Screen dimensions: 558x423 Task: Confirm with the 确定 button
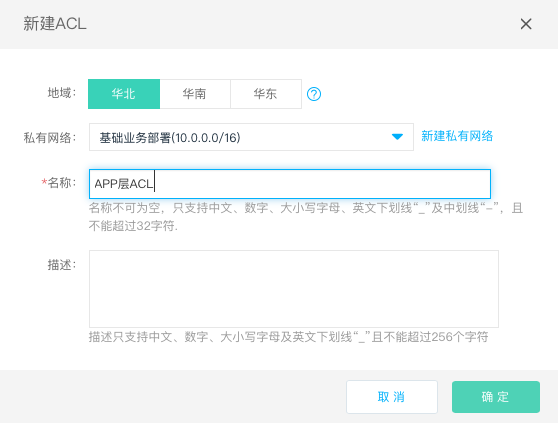tap(496, 397)
